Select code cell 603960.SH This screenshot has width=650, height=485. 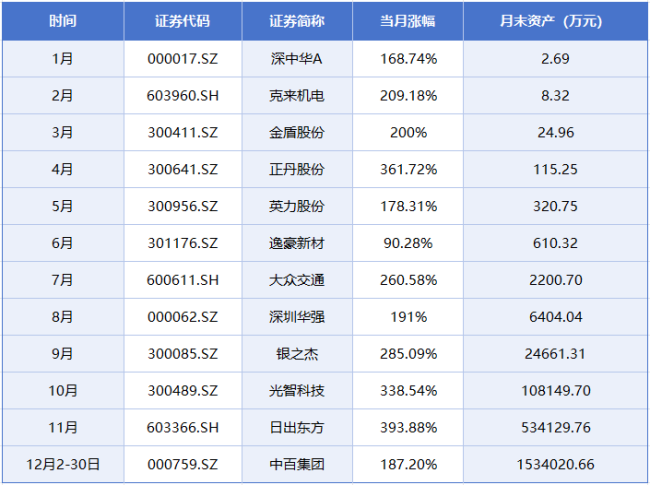[183, 96]
